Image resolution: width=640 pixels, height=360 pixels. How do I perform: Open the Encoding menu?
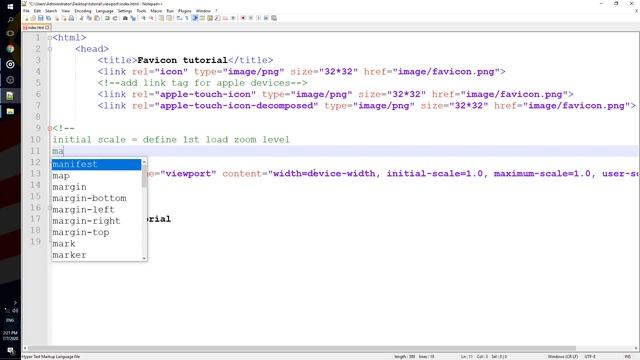click(x=83, y=11)
